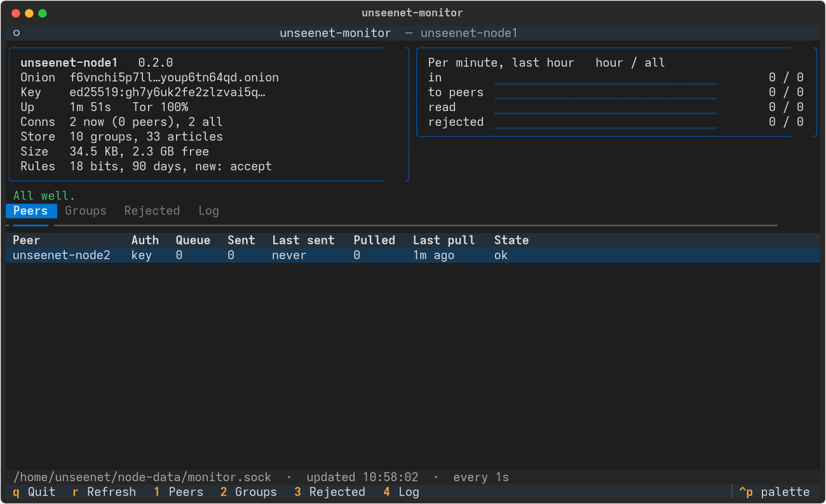This screenshot has height=504, width=826.
Task: Click the Queue column header
Action: 193,241
